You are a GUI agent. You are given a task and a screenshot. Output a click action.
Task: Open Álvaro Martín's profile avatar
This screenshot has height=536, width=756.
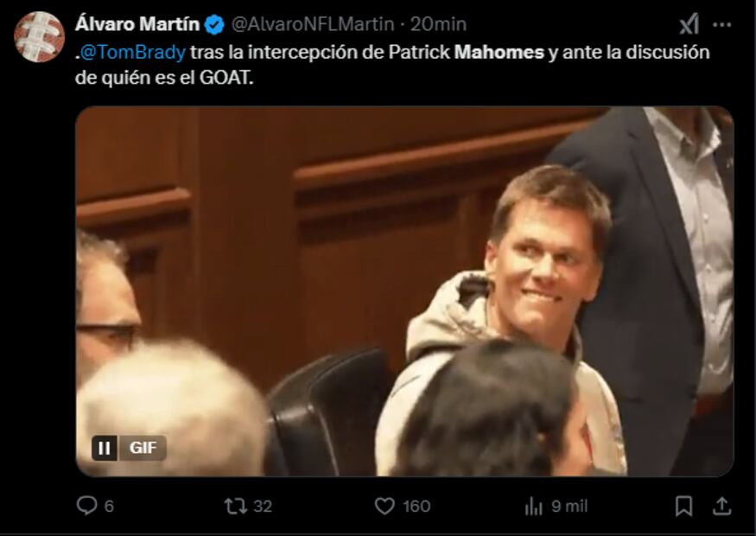point(39,36)
